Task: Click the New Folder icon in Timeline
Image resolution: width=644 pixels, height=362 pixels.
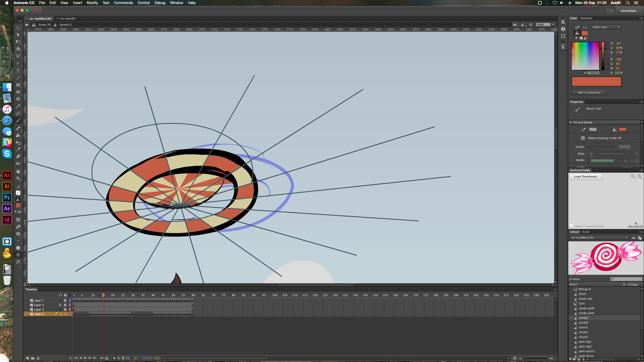Action: [x=33, y=358]
